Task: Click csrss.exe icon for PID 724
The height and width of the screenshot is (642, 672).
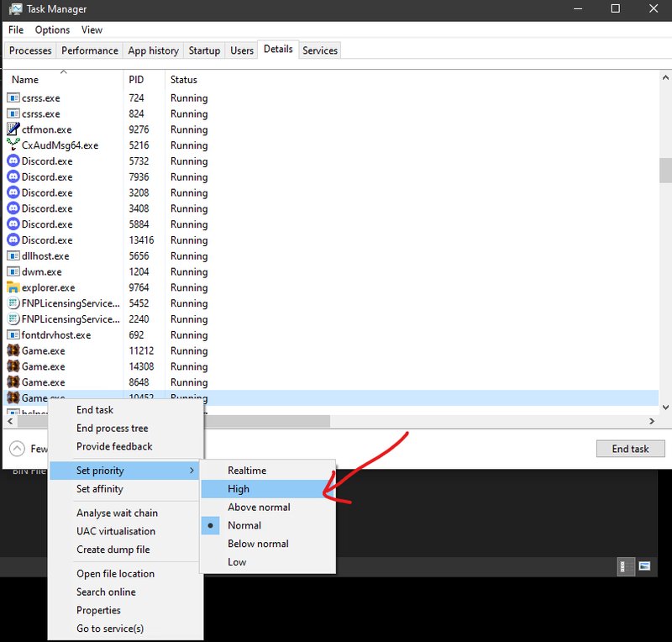Action: [x=13, y=97]
